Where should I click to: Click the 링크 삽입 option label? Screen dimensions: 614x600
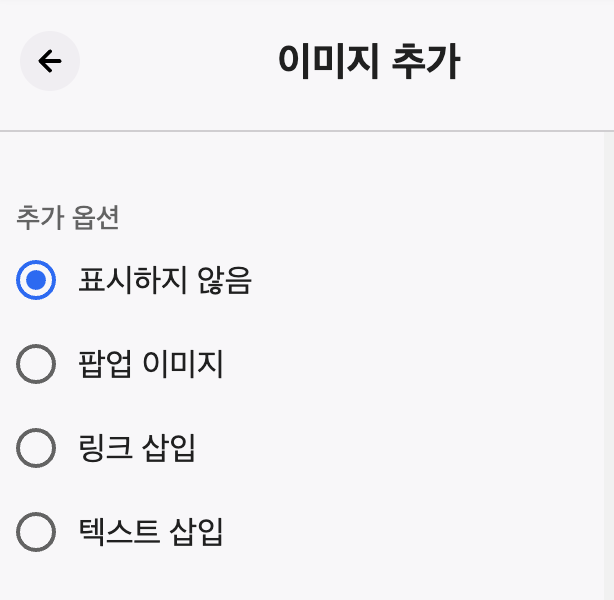[x=137, y=448]
